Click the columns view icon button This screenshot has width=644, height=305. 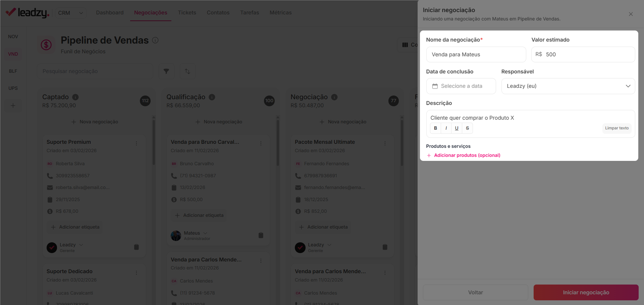405,45
